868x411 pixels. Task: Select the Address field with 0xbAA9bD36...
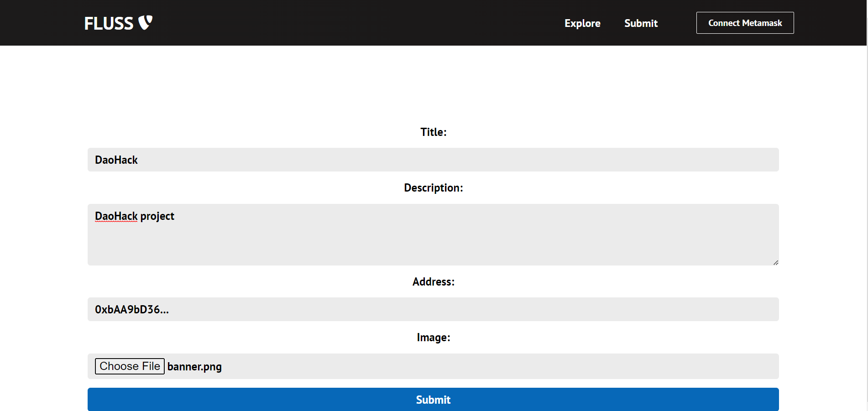click(433, 309)
